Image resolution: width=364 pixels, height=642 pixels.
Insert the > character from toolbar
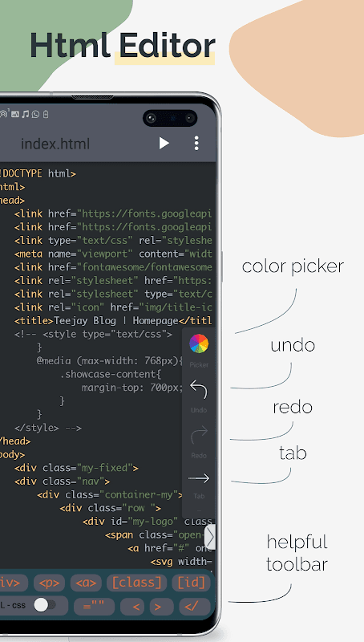click(x=161, y=607)
